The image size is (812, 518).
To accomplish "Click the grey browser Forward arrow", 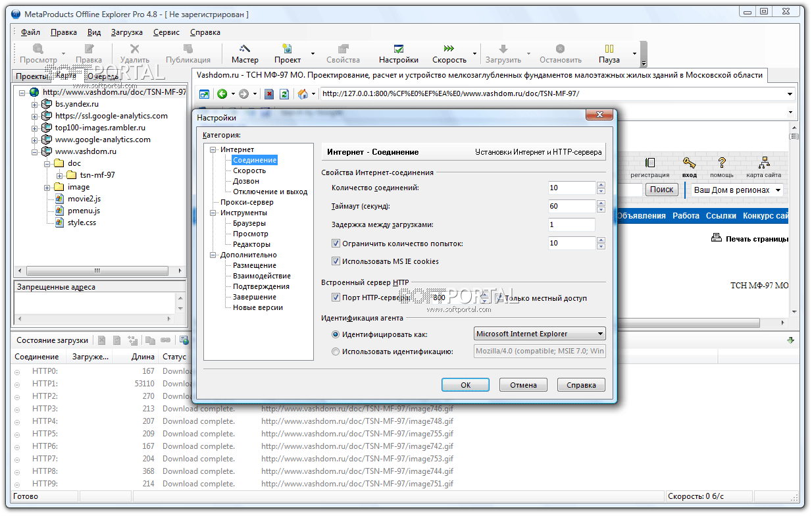I will [x=244, y=94].
